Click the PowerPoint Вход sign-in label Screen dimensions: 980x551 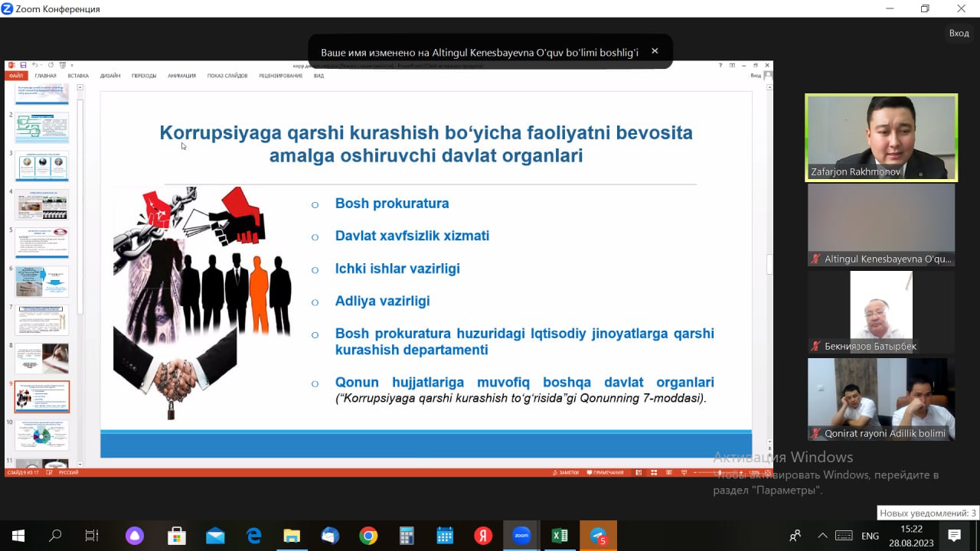pyautogui.click(x=756, y=76)
